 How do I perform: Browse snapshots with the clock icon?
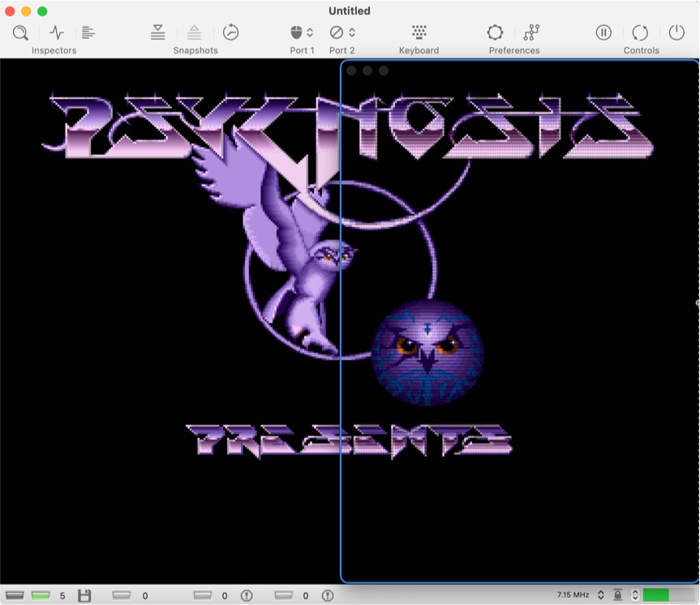click(231, 32)
